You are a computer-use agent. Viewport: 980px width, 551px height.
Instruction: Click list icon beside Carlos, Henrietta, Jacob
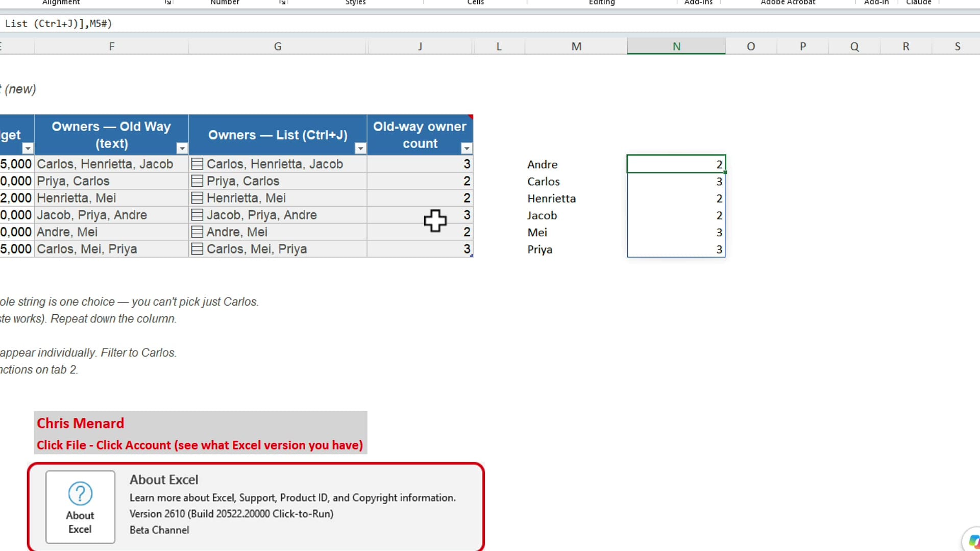[x=197, y=164]
